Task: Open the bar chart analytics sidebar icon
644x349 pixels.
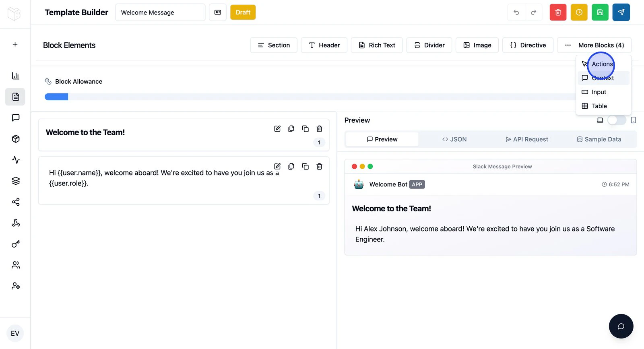Action: pos(16,76)
